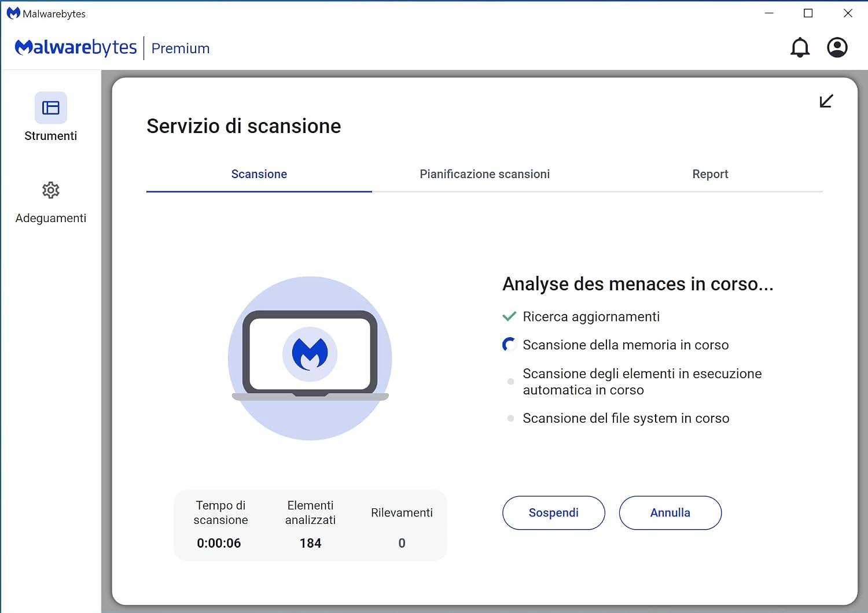Click the Malwarebytes title bar app icon

point(13,13)
